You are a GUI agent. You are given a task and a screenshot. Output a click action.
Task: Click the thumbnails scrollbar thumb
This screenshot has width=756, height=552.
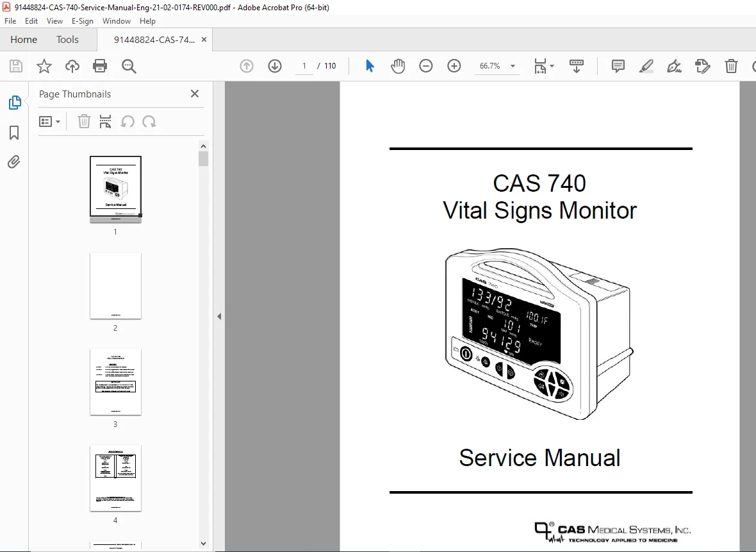203,159
